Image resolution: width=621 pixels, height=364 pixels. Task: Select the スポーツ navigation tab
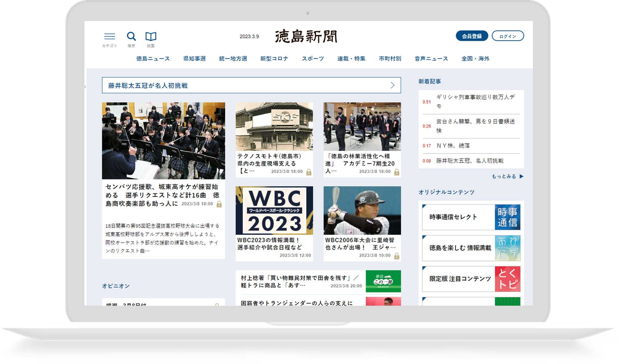(313, 59)
